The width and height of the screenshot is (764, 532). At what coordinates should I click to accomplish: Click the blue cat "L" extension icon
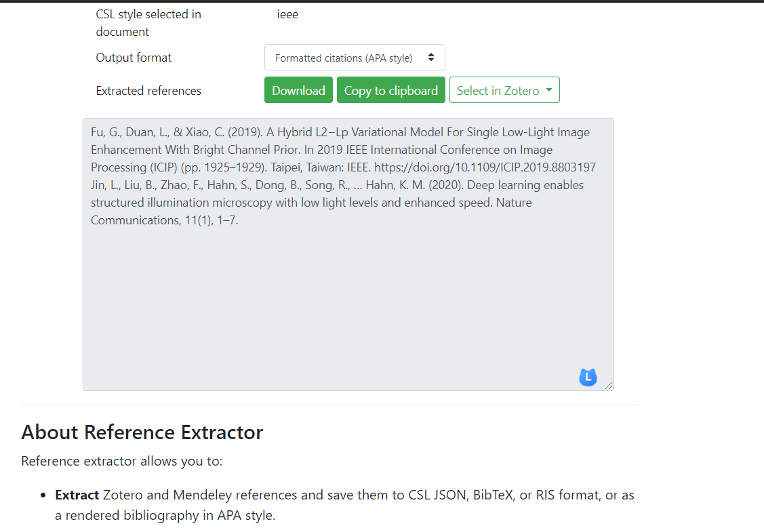(x=588, y=377)
